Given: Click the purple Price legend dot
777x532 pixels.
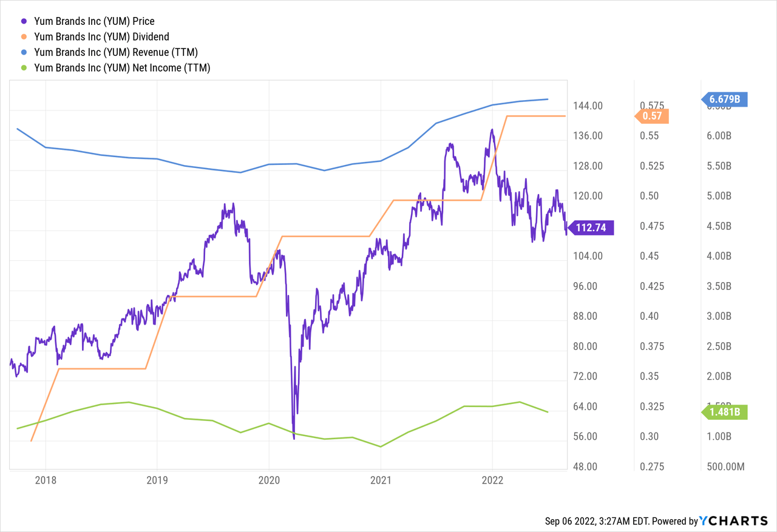Looking at the screenshot, I should click(x=23, y=21).
